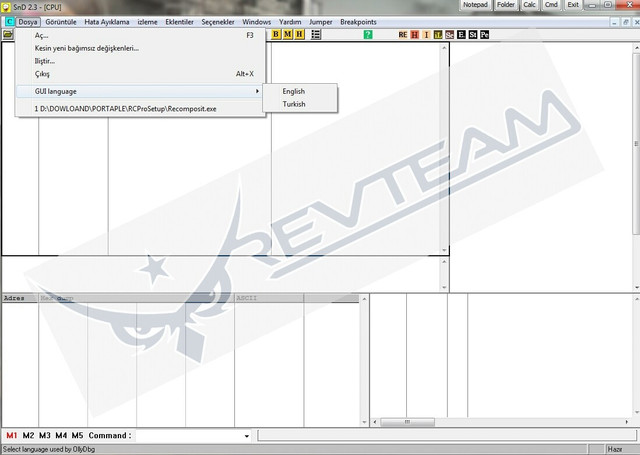Screen dimensions: 640x455
Task: Click the Command input field
Action: 189,435
